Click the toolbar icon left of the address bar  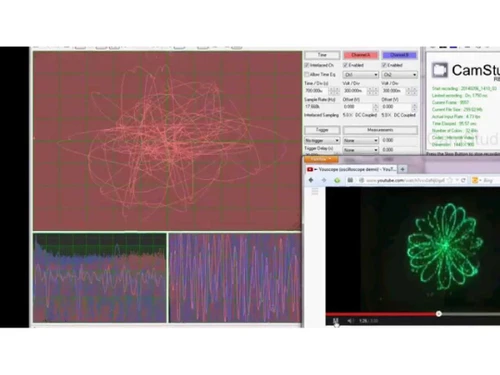[x=350, y=180]
